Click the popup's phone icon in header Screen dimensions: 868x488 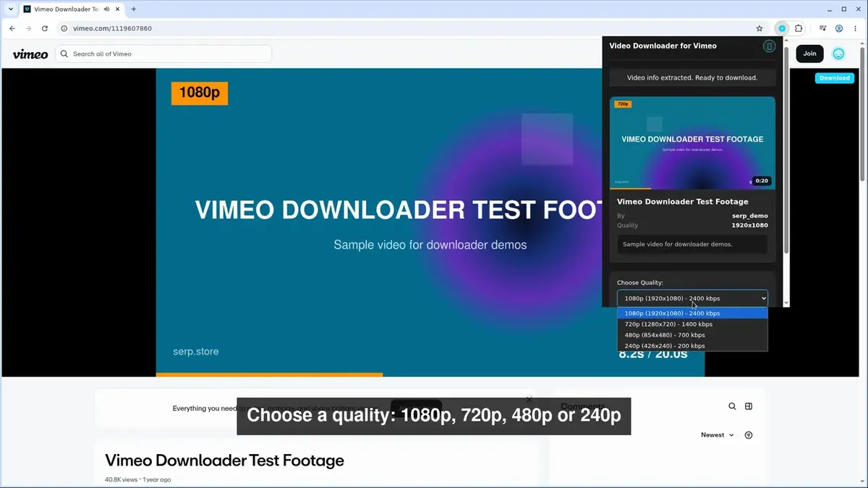tap(769, 46)
